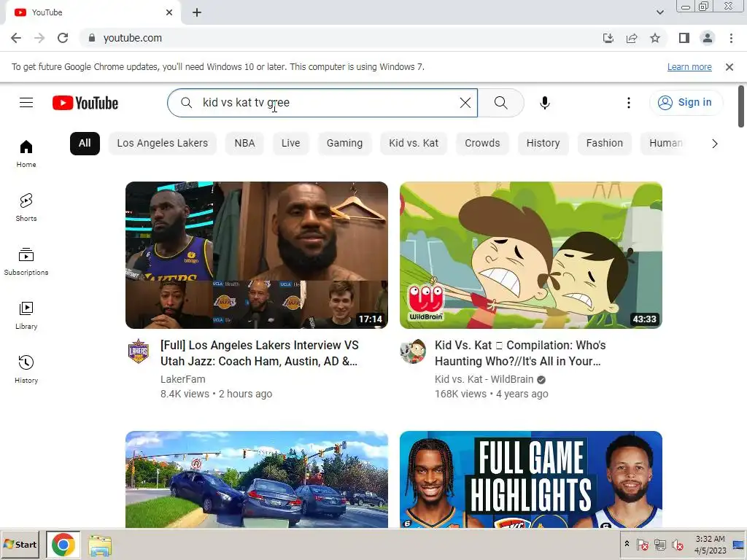
Task: Open History in the sidebar
Action: 26,369
